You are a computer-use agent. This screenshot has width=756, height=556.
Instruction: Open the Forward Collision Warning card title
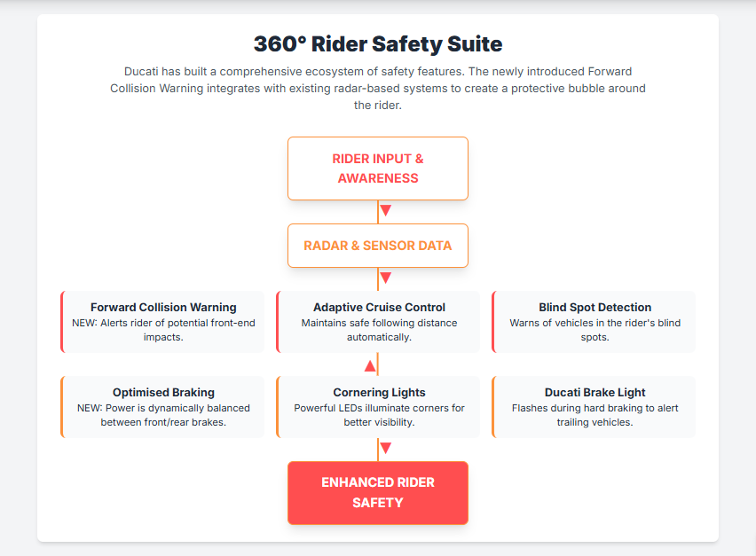pos(163,308)
